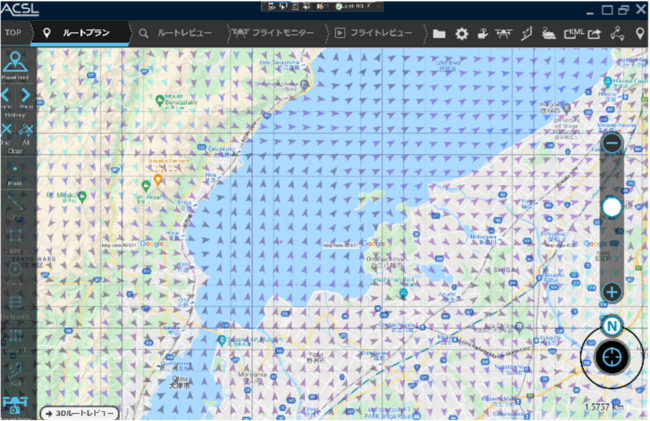The image size is (650, 421).
Task: Click the white zoom slider handle
Action: coord(612,207)
